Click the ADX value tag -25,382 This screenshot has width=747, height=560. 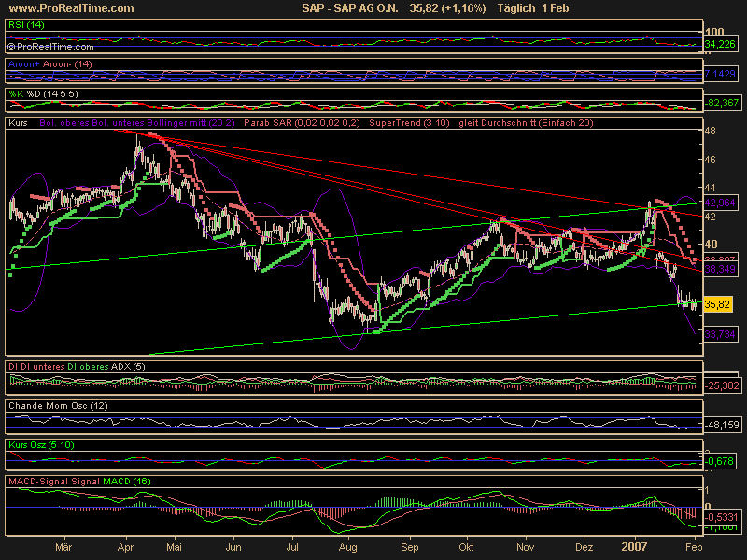click(720, 385)
